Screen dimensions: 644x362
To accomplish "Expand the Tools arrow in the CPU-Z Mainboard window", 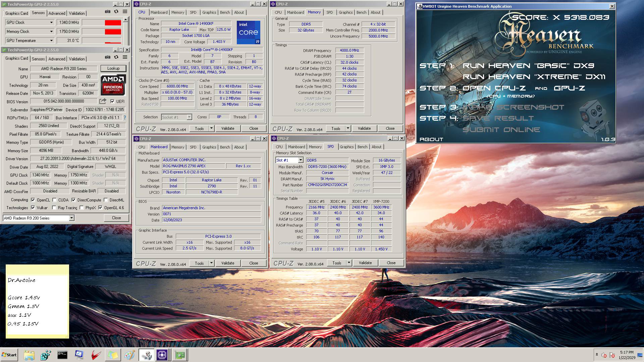I will 212,263.
